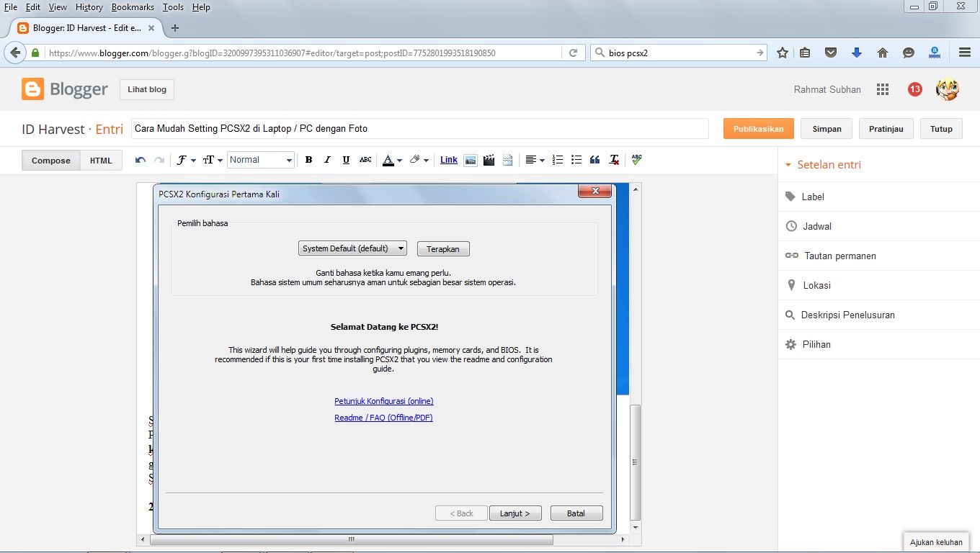Toggle italic formatting
Screen dimensions: 980x553
[x=327, y=160]
